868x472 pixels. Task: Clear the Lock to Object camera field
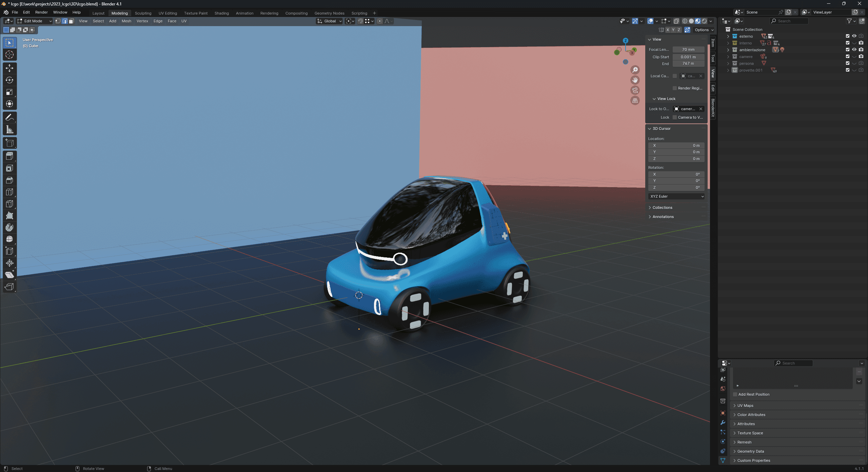pyautogui.click(x=701, y=109)
